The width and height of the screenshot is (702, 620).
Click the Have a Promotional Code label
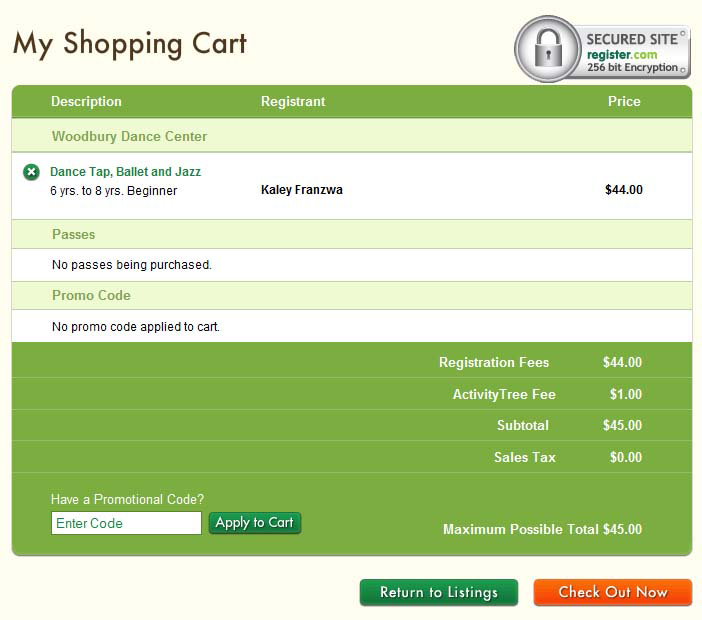[x=127, y=499]
